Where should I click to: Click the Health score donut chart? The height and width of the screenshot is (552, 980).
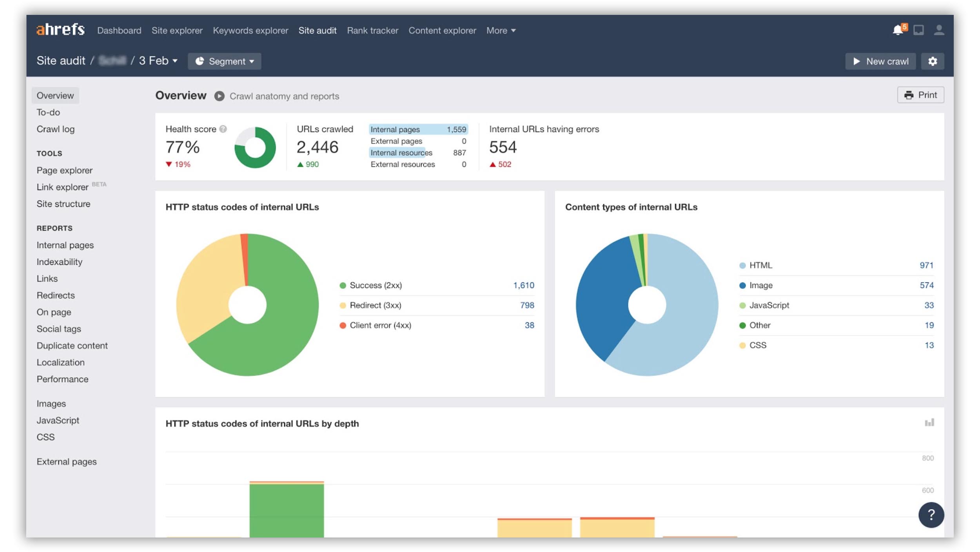point(255,147)
